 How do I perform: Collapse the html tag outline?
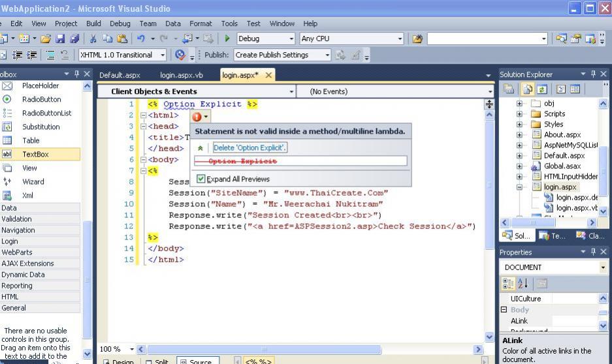point(143,115)
